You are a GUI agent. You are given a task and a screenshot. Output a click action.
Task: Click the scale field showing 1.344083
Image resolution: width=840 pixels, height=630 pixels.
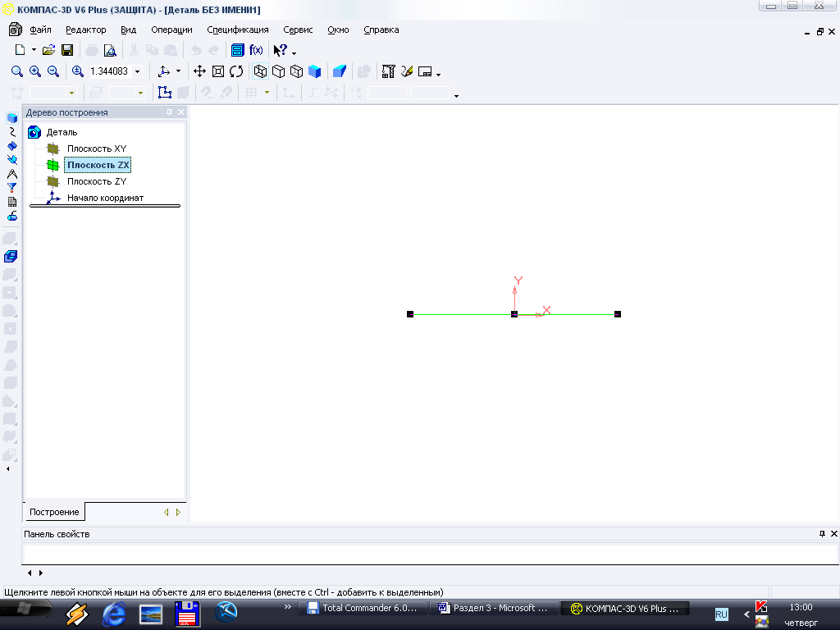point(109,71)
